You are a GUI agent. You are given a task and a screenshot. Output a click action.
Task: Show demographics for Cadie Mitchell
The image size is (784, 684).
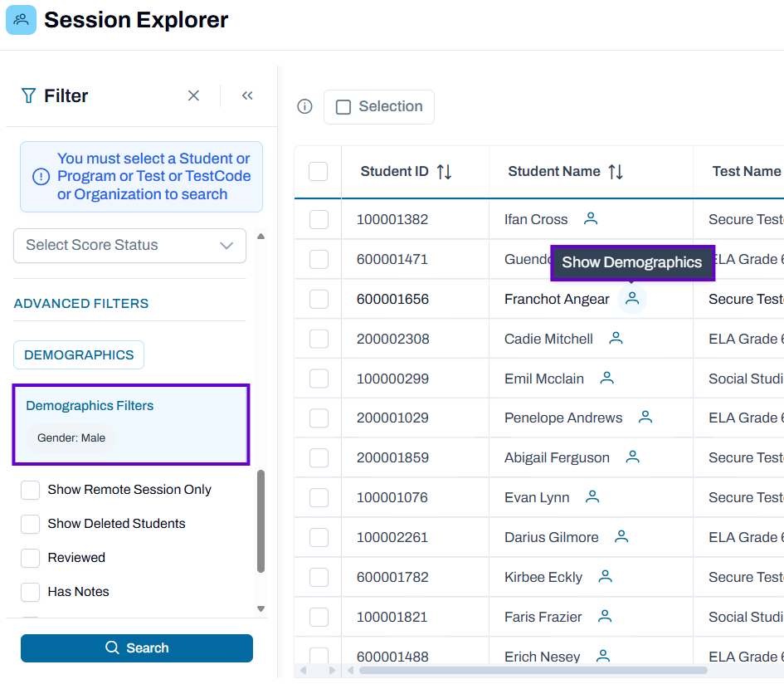pyautogui.click(x=616, y=338)
